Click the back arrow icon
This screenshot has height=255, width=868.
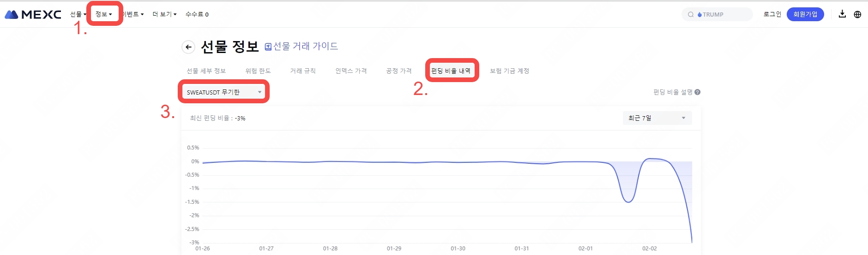point(188,47)
